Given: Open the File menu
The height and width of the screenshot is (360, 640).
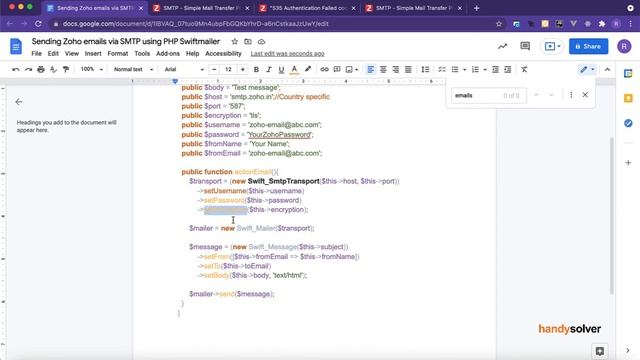Looking at the screenshot, I should (36, 53).
